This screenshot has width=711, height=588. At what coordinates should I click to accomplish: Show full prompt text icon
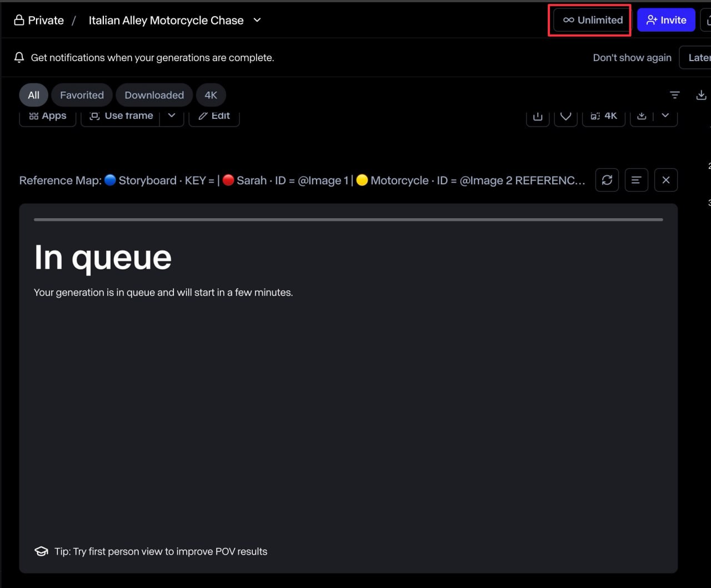tap(637, 180)
